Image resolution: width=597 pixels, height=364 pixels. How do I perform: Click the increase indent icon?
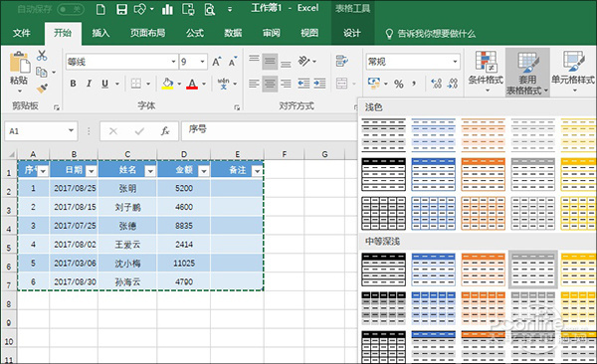(319, 84)
